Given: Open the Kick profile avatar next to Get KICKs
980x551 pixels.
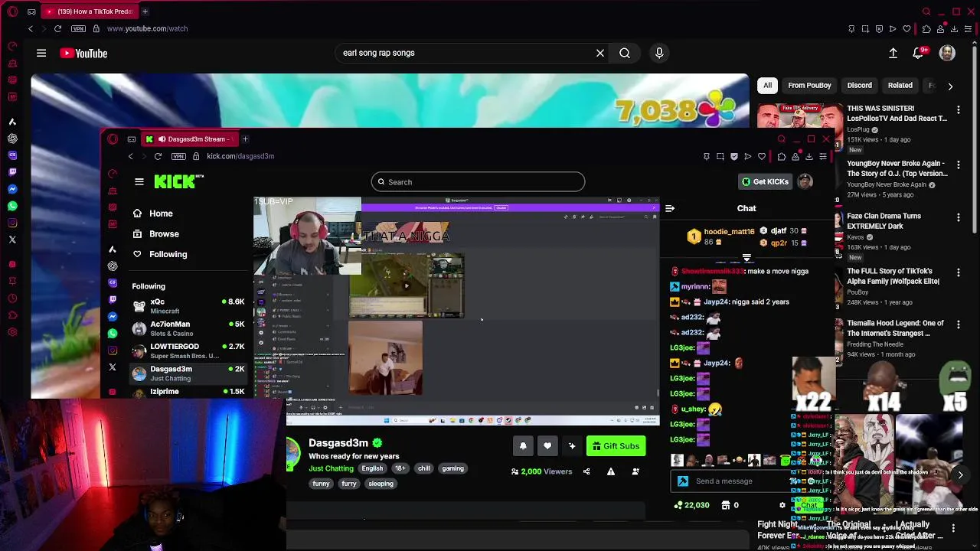Looking at the screenshot, I should 805,181.
